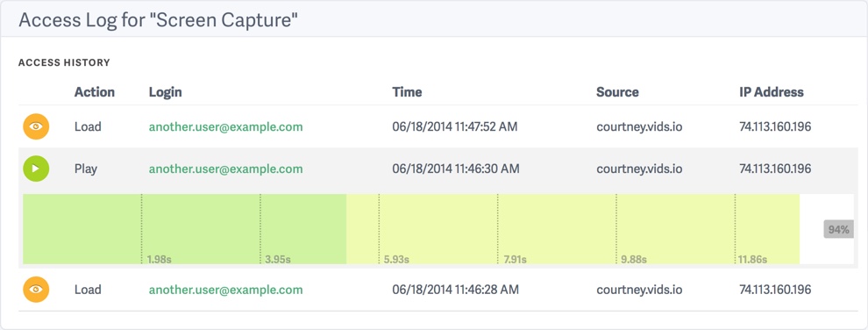Click the IP Address column header
Viewport: 868px width, 330px height.
tap(772, 92)
